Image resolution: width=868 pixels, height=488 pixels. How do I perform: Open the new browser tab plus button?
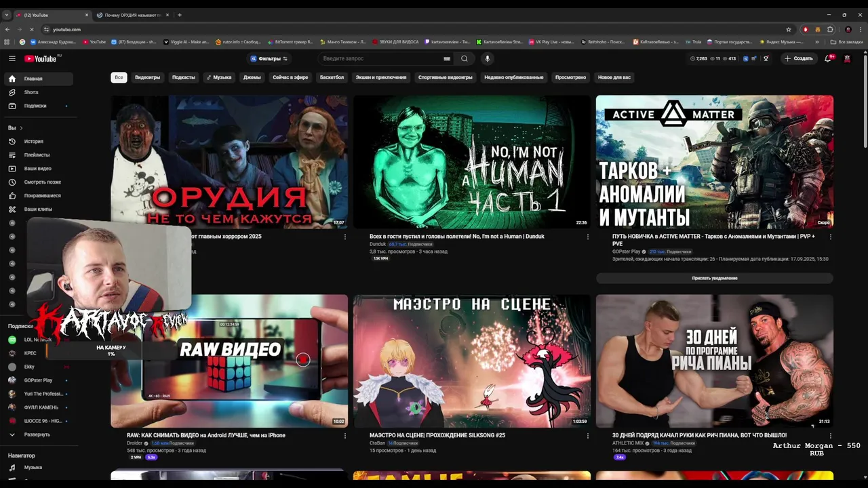coord(179,14)
